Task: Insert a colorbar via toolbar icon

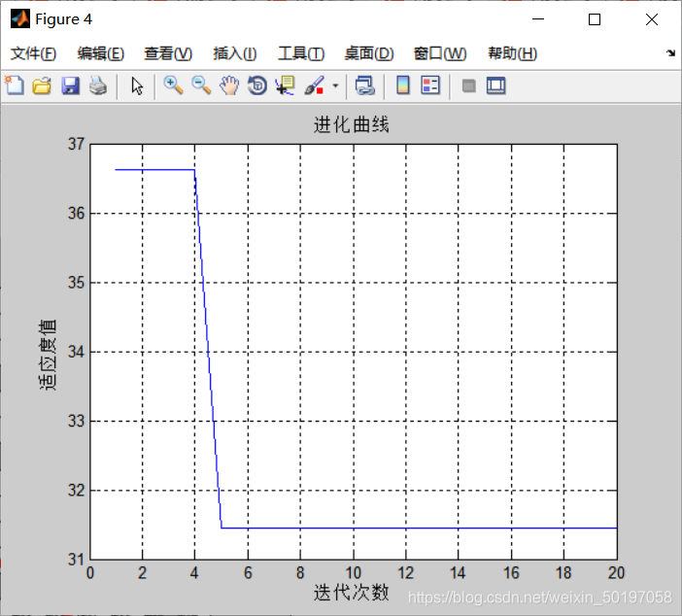Action: (403, 86)
